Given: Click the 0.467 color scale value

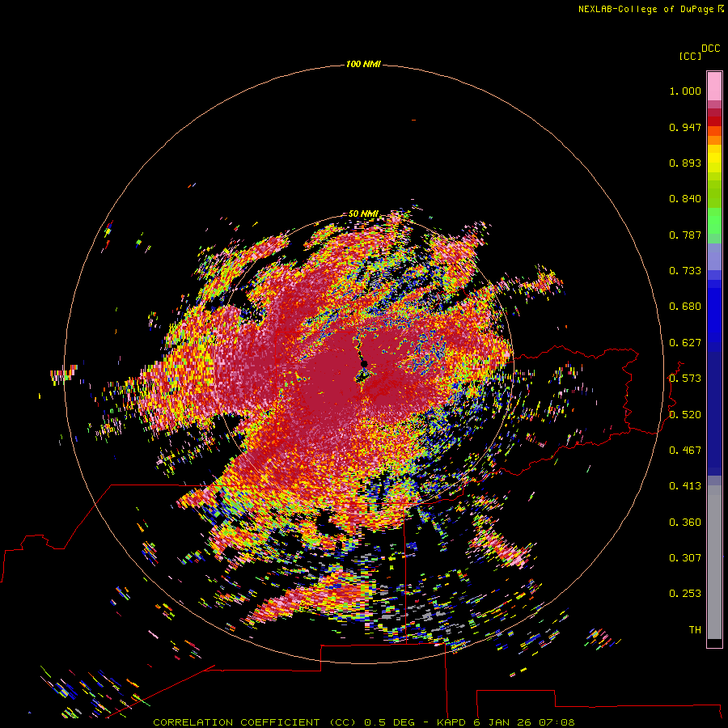Looking at the screenshot, I should pos(685,451).
